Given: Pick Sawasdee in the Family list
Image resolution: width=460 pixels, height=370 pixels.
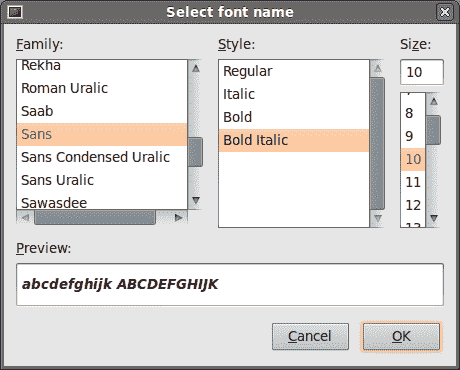Looking at the screenshot, I should click(x=102, y=201).
